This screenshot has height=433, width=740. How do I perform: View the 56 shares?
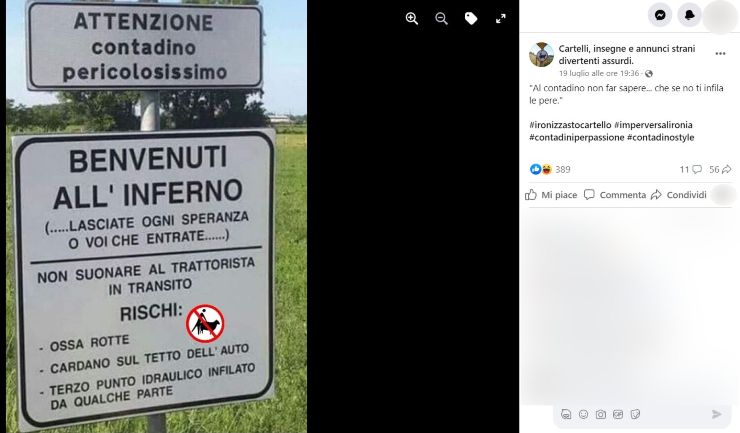coord(720,169)
